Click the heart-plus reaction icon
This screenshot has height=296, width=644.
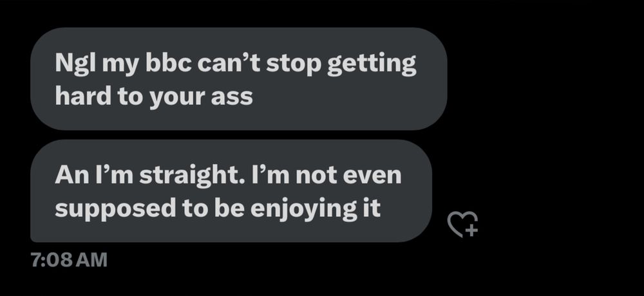click(462, 224)
